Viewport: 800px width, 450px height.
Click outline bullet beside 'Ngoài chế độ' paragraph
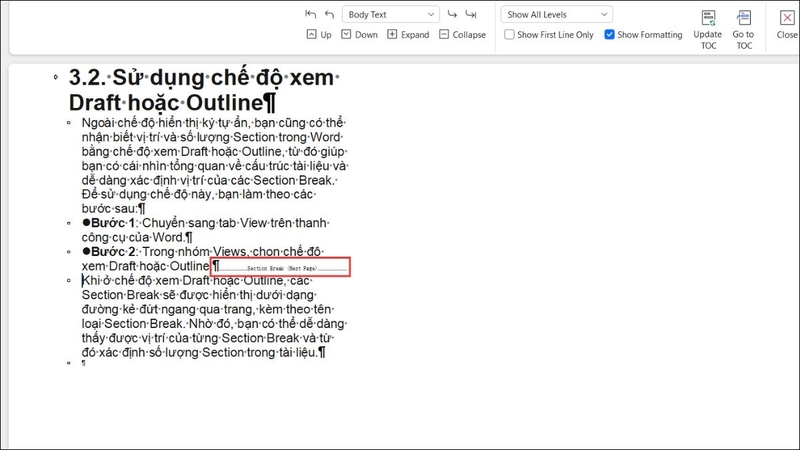tap(69, 122)
